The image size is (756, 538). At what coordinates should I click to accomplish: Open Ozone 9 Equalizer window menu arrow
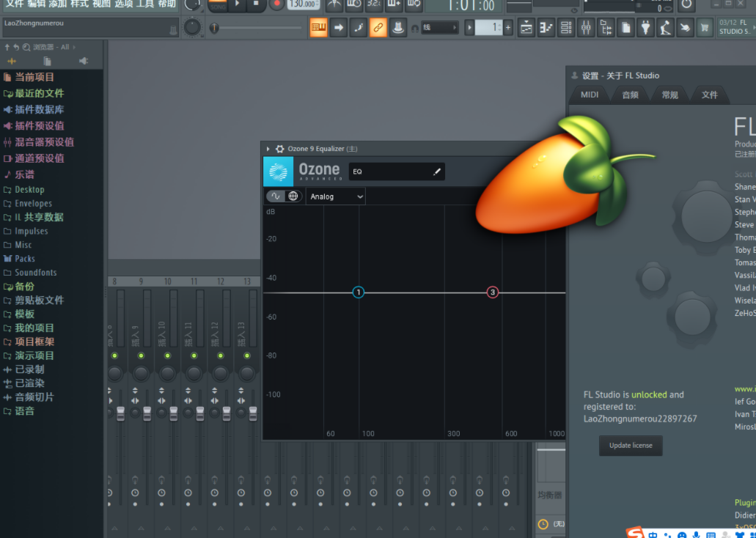click(x=268, y=149)
